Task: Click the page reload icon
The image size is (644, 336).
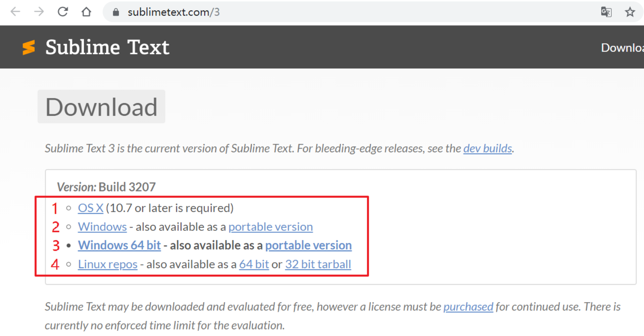Action: point(63,12)
